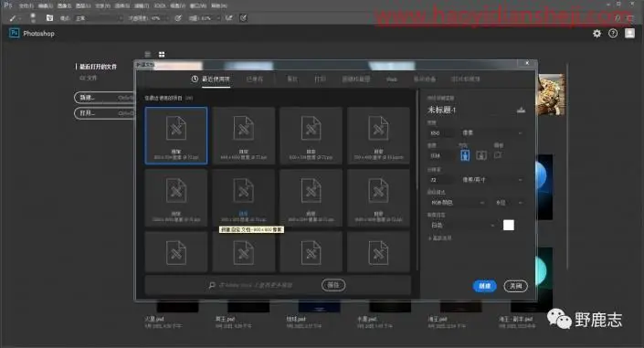Click the width input field
The width and height of the screenshot is (644, 348).
[440, 133]
